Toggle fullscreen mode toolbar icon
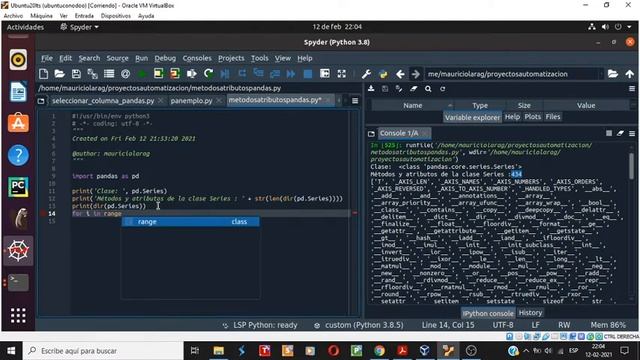 [342, 74]
